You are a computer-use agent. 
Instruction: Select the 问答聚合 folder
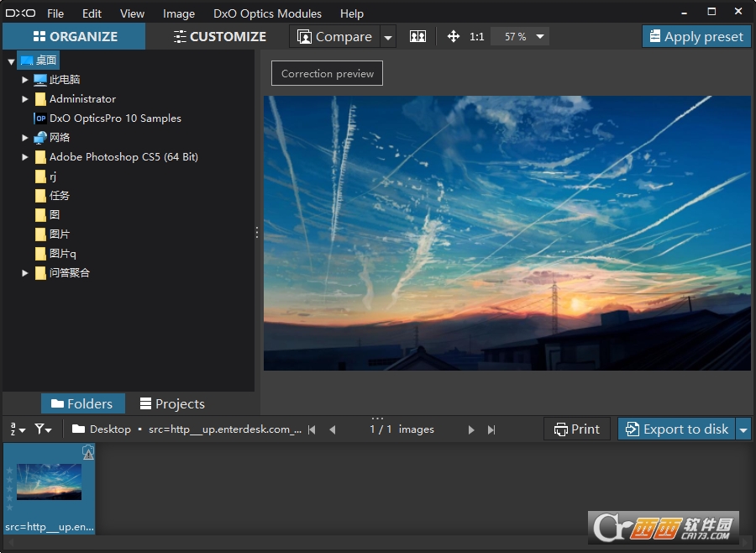tap(62, 272)
